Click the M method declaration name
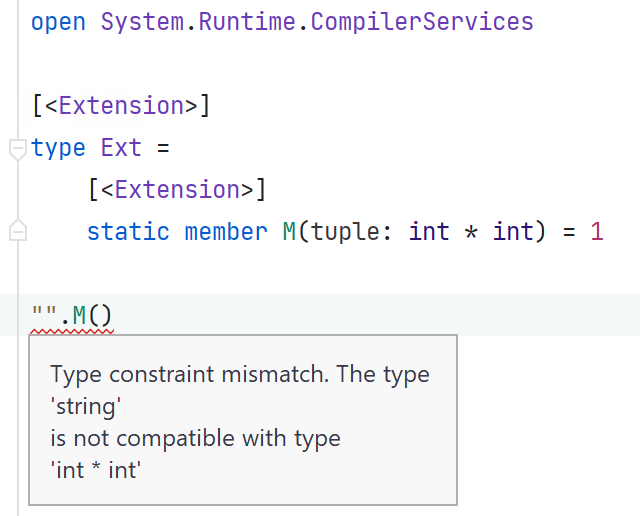This screenshot has width=640, height=516. pos(289,231)
